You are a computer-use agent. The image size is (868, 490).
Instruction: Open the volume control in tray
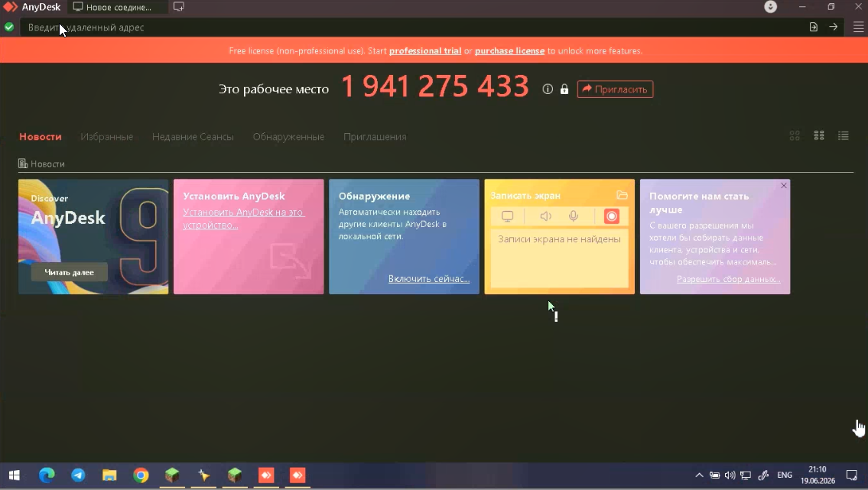[x=730, y=475]
